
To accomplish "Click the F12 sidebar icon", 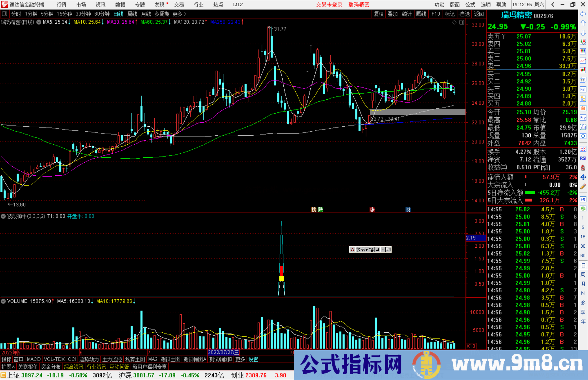I will click(583, 118).
